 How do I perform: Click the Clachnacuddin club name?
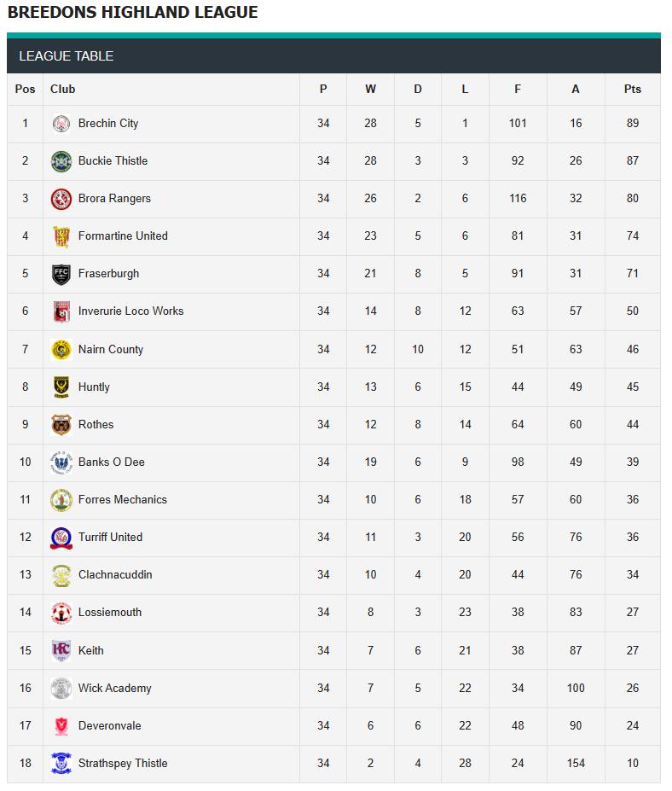tap(115, 575)
